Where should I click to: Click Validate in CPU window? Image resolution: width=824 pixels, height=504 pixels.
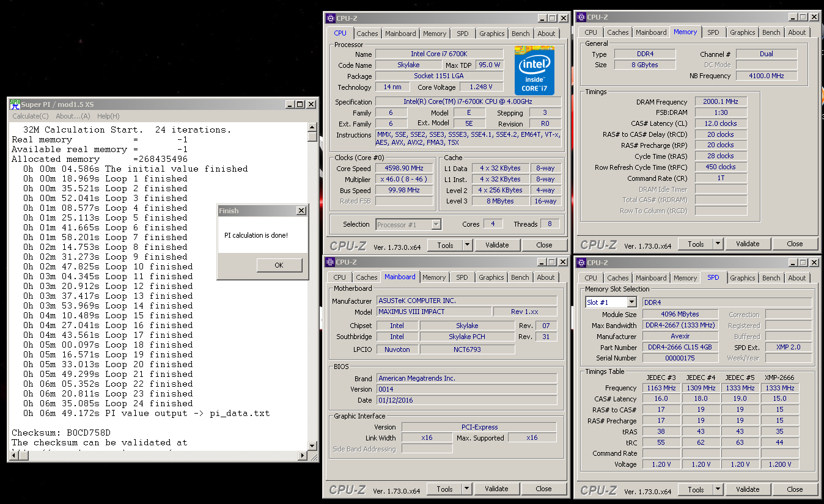pyautogui.click(x=497, y=245)
